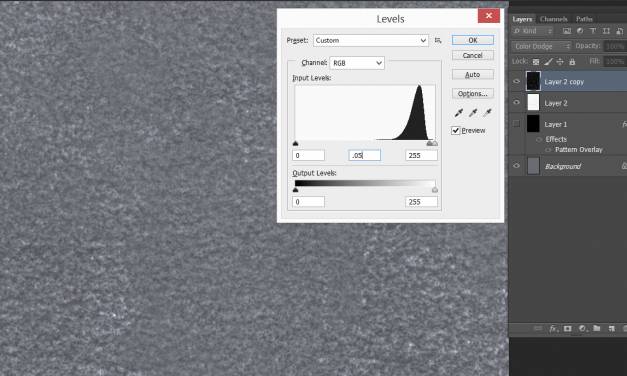
Task: Click the black input level slider handle
Action: coord(296,143)
